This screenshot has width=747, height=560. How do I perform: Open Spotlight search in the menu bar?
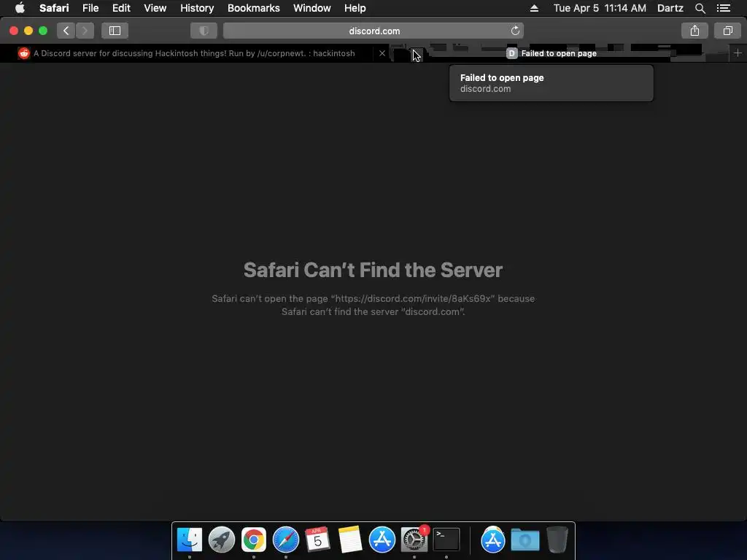700,8
